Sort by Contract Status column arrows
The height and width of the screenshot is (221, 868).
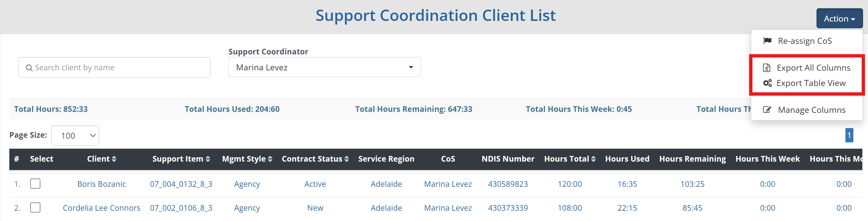click(347, 159)
